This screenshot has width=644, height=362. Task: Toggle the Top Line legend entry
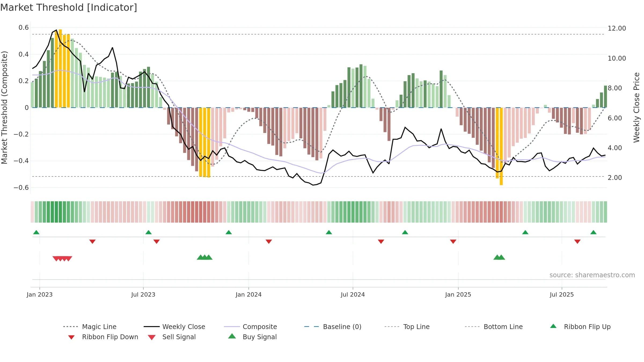click(x=407, y=327)
